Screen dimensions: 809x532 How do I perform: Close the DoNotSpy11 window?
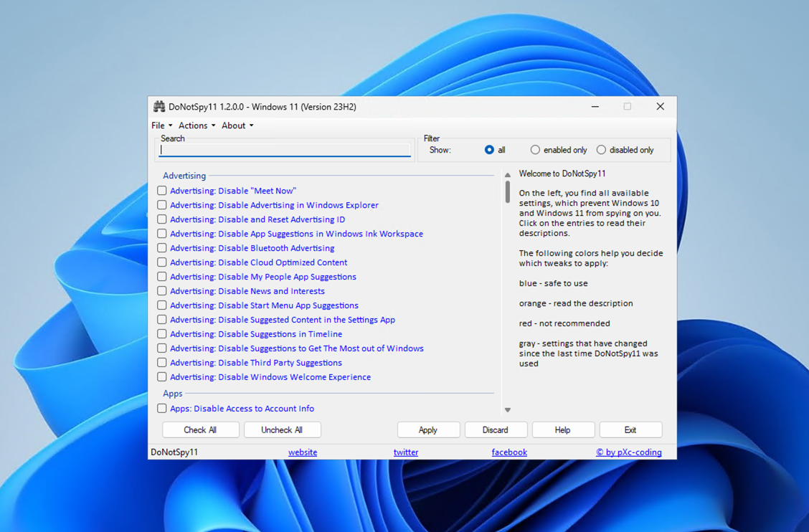[x=661, y=107]
